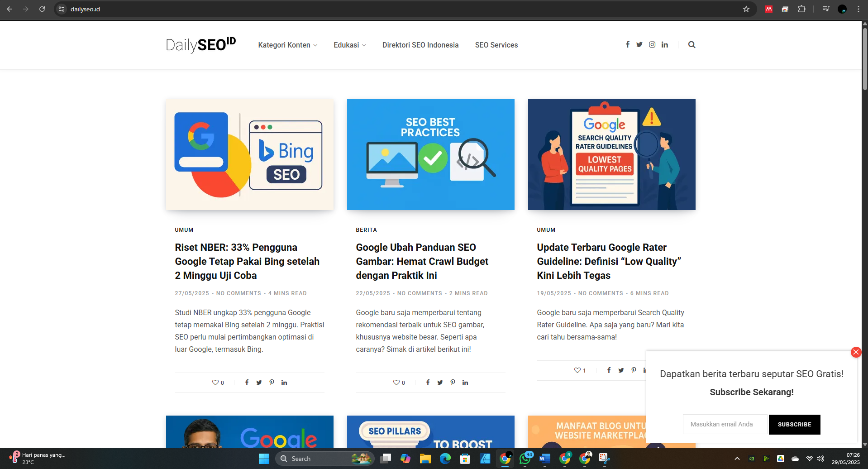Open the UMUM category above Update Terbaru

(x=546, y=230)
